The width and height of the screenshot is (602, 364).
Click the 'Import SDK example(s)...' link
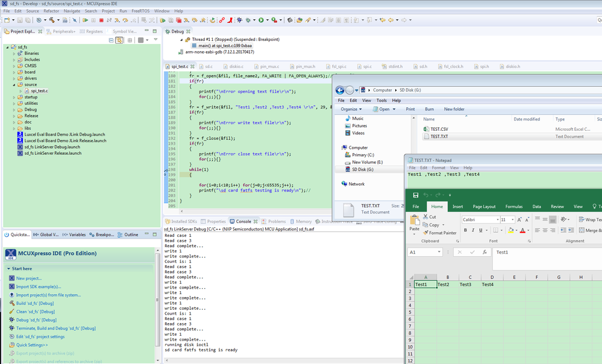pyautogui.click(x=39, y=287)
